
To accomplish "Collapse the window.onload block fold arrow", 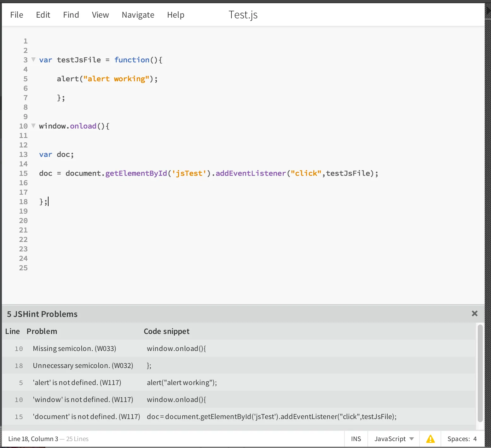I will click(33, 126).
